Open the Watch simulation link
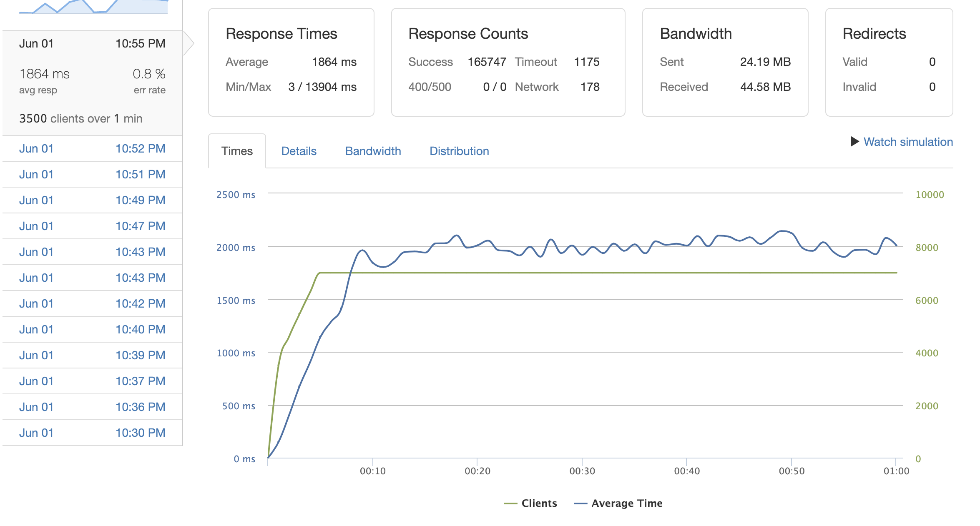This screenshot has height=526, width=980. click(908, 142)
